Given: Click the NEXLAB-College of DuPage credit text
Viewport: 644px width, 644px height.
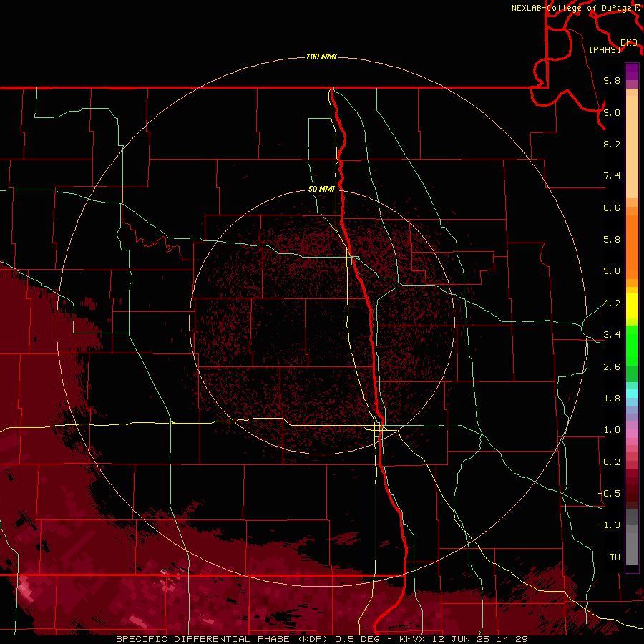Looking at the screenshot, I should 571,8.
